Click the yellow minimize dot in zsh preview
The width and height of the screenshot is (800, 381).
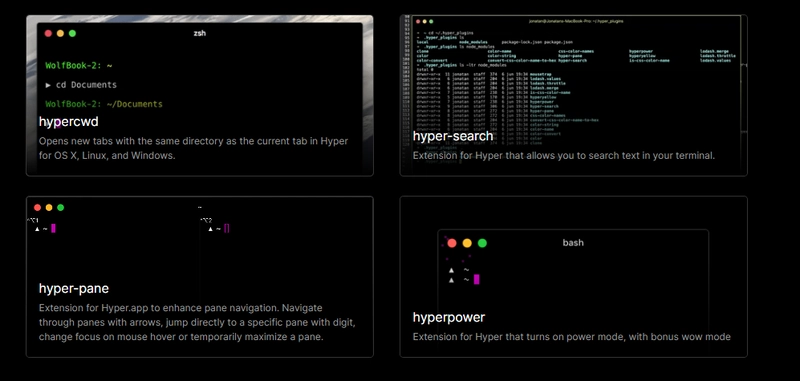coord(60,34)
